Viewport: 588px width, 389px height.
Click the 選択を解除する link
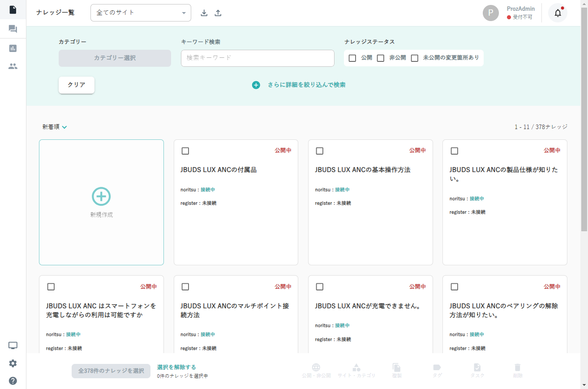point(176,367)
